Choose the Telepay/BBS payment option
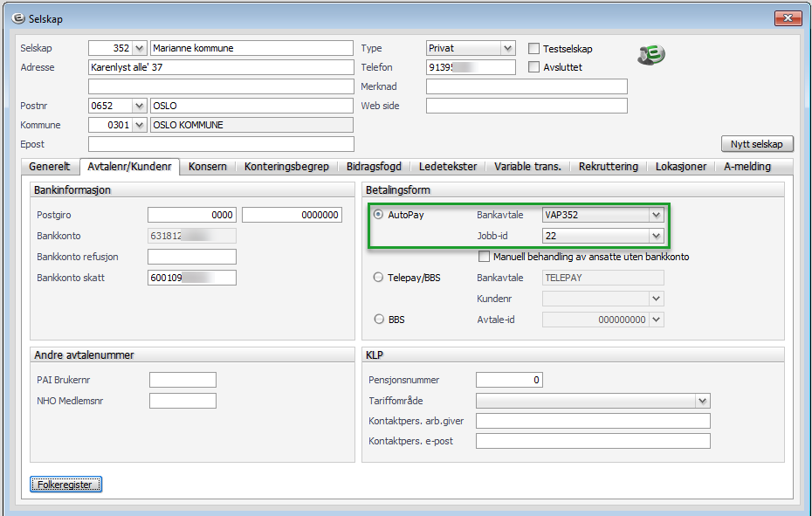812x516 pixels. point(379,277)
